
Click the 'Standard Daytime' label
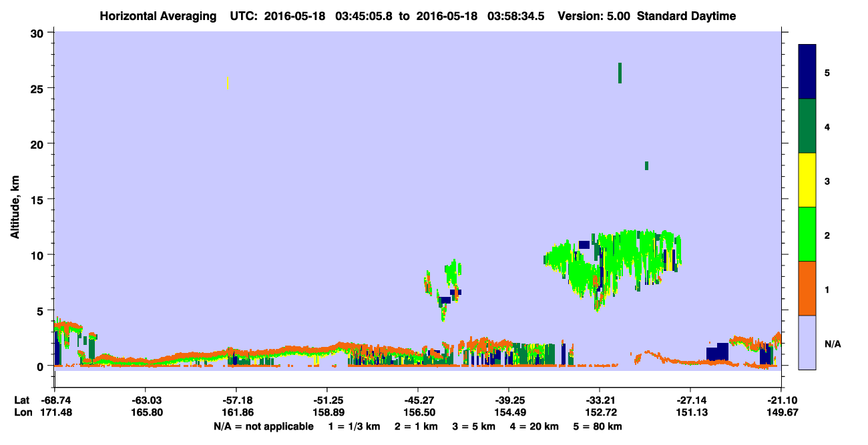pyautogui.click(x=686, y=16)
